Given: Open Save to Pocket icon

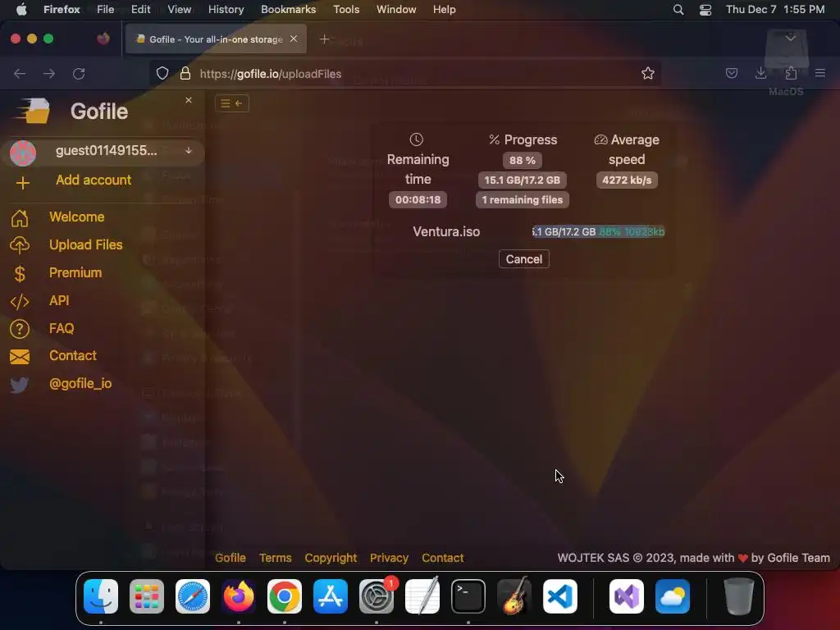Looking at the screenshot, I should [x=731, y=73].
